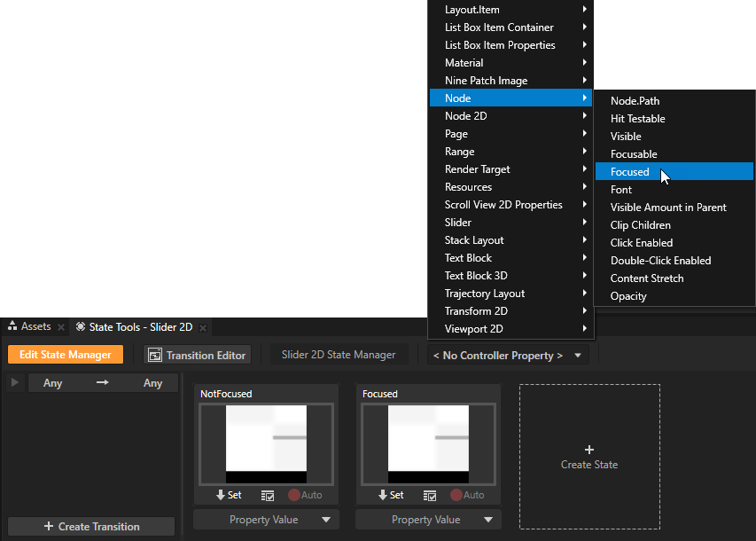
Task: Open property list icon for NotFocused state
Action: 268,496
